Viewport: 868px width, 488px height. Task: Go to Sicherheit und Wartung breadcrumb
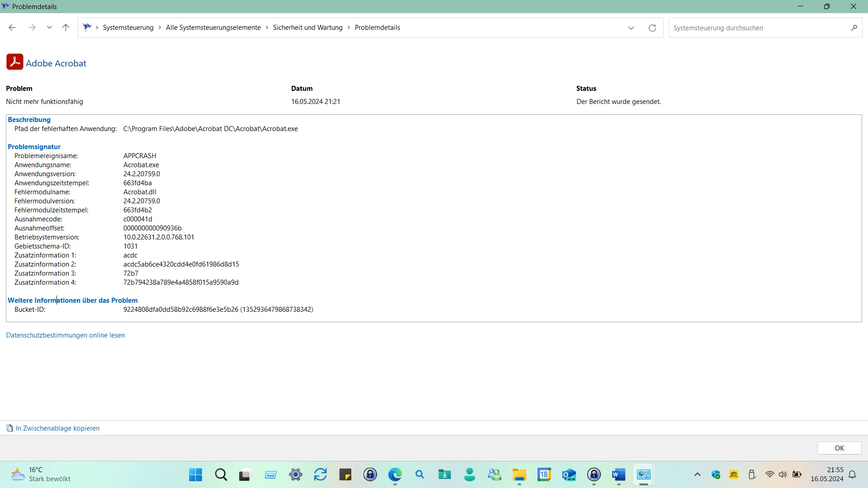tap(307, 28)
